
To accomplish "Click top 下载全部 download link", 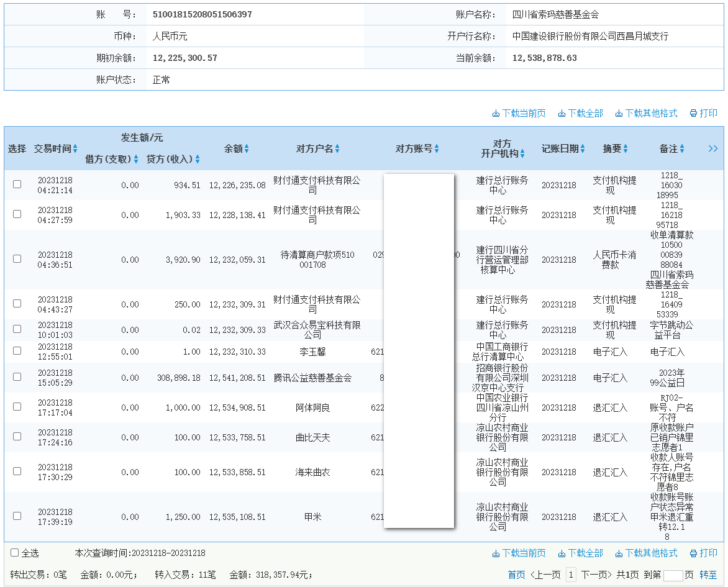I will coord(580,113).
